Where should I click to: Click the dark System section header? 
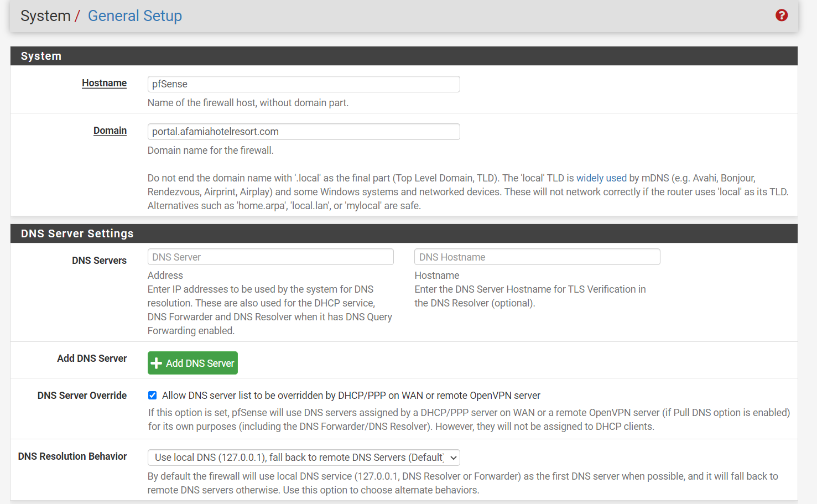pos(404,56)
